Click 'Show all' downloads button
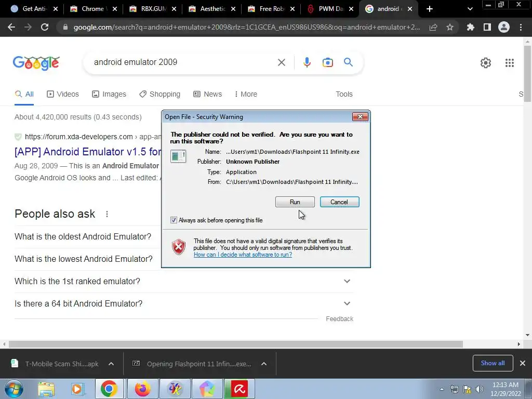 coord(493,363)
